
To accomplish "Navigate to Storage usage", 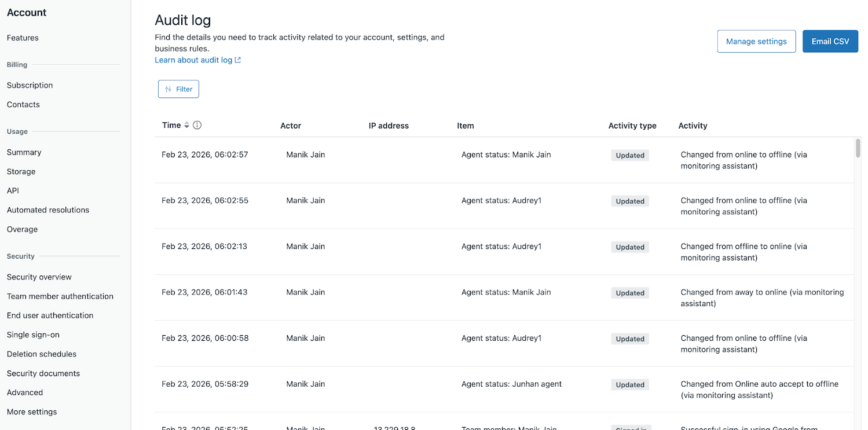I will point(21,172).
